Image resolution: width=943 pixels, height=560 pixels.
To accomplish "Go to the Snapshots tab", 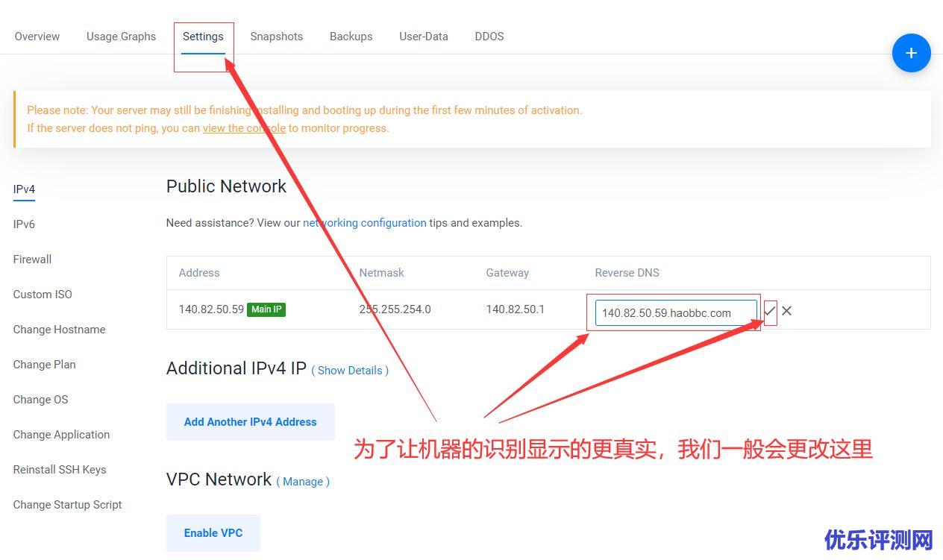I will point(276,36).
